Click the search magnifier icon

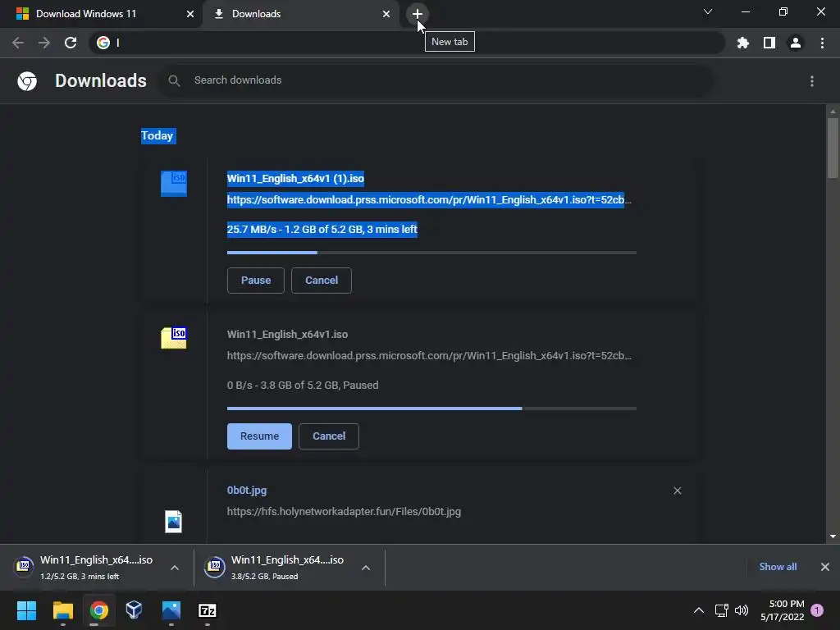(174, 81)
